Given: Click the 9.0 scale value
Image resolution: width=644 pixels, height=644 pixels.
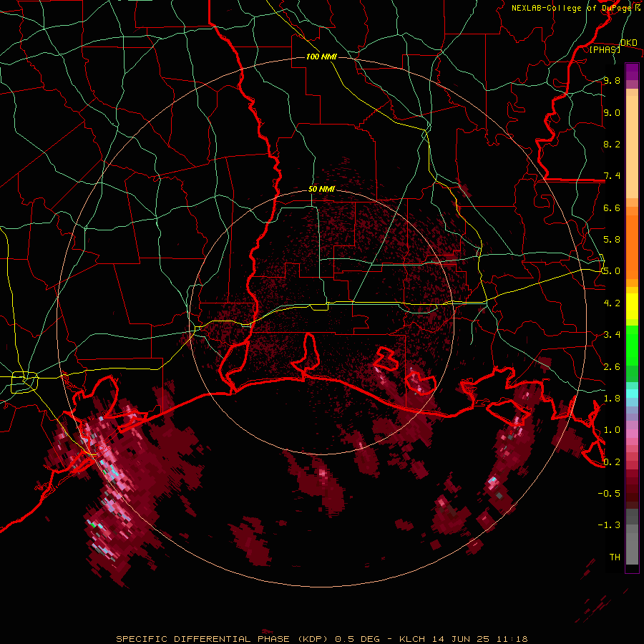Looking at the screenshot, I should (x=612, y=112).
